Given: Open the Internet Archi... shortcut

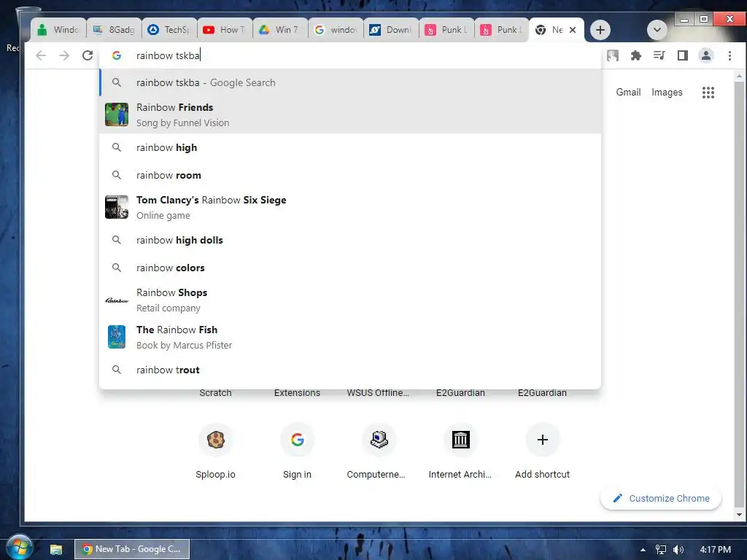Looking at the screenshot, I should (x=460, y=450).
